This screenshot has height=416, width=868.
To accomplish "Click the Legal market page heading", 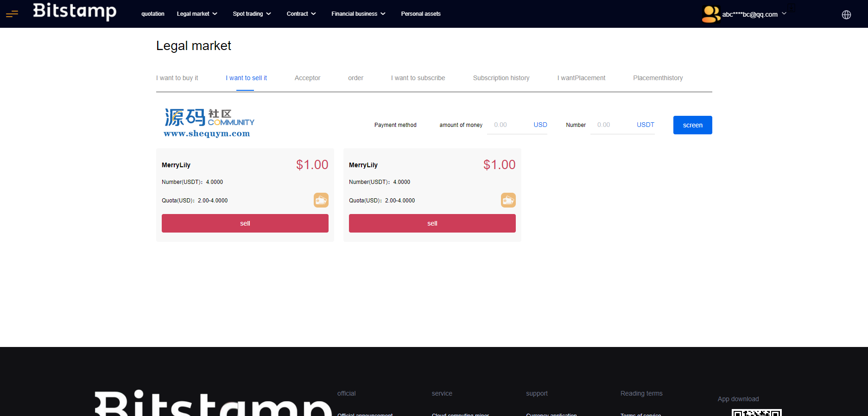I will (193, 46).
